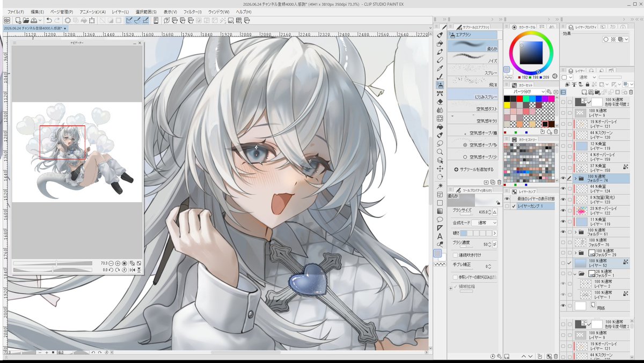Click the wrench icon beside the color set dropdown
Screen dimensions: 644x363
[x=549, y=92]
